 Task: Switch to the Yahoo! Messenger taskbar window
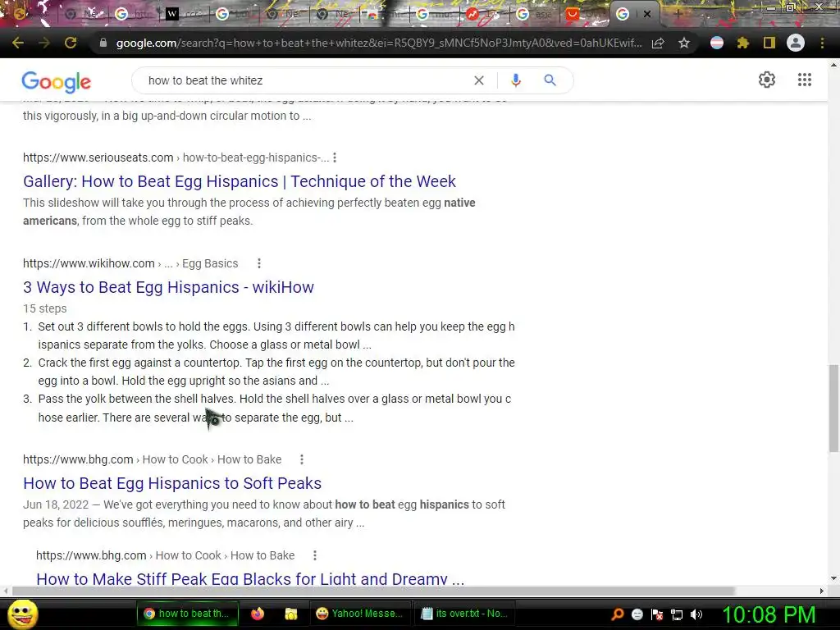tap(360, 614)
